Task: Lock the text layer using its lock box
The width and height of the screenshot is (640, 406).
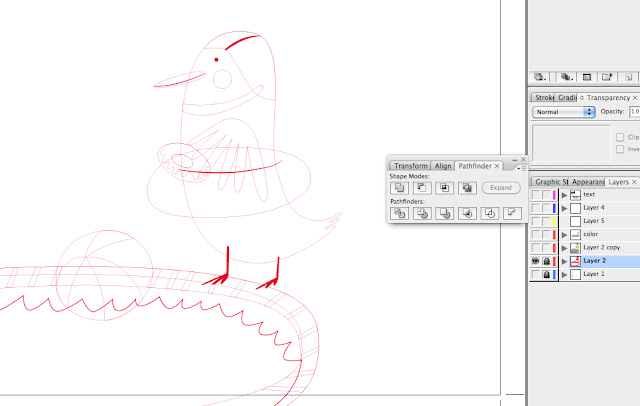Action: 547,195
